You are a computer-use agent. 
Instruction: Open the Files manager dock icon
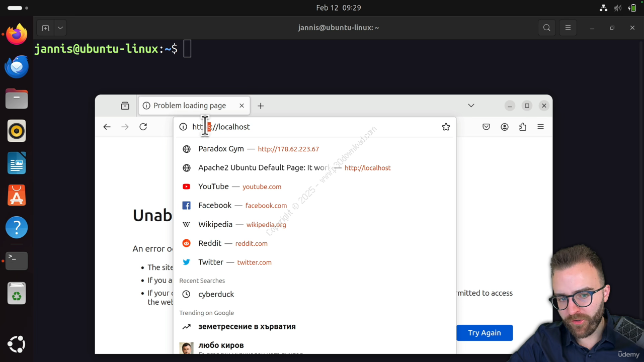click(x=17, y=99)
